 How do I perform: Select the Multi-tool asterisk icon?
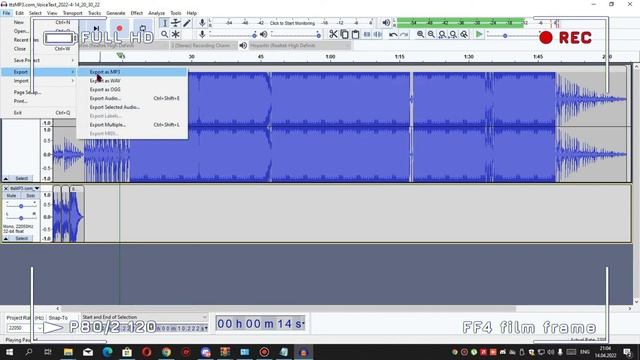pyautogui.click(x=176, y=34)
